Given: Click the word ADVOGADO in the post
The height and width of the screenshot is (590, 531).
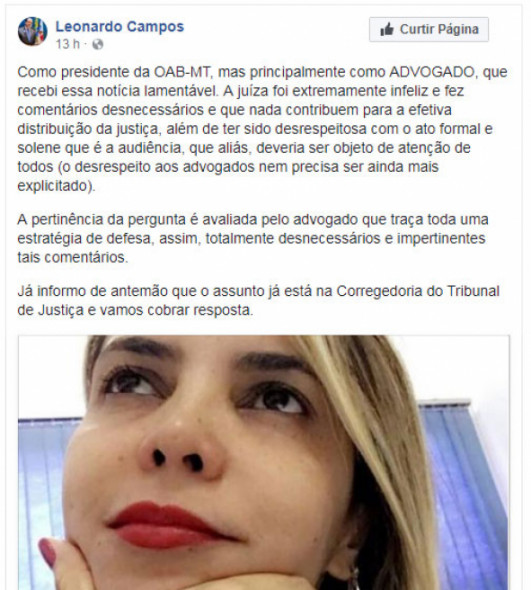Looking at the screenshot, I should (432, 72).
